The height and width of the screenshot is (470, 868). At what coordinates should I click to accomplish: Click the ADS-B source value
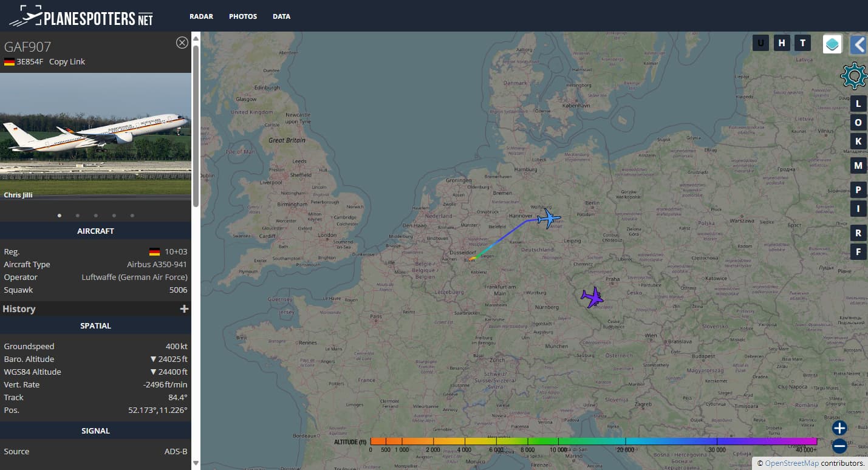(x=176, y=452)
